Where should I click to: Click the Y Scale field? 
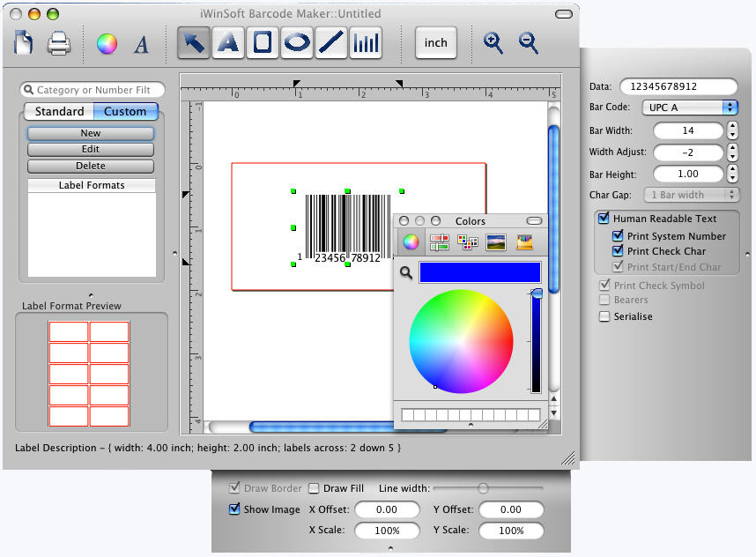[x=511, y=531]
